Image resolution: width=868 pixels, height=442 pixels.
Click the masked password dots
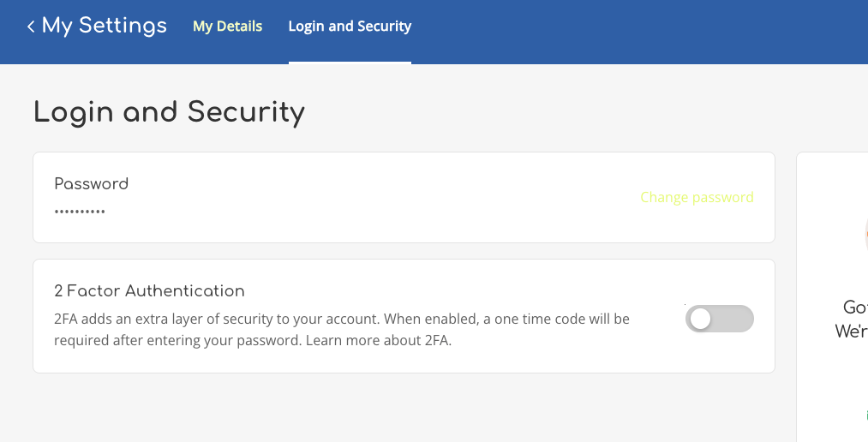pos(80,211)
